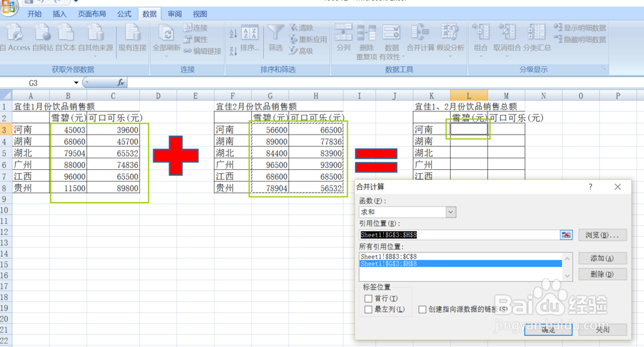Viewport: 644px width, 347px height.
Task: Open the 排序 sort dialog
Action: point(250,39)
